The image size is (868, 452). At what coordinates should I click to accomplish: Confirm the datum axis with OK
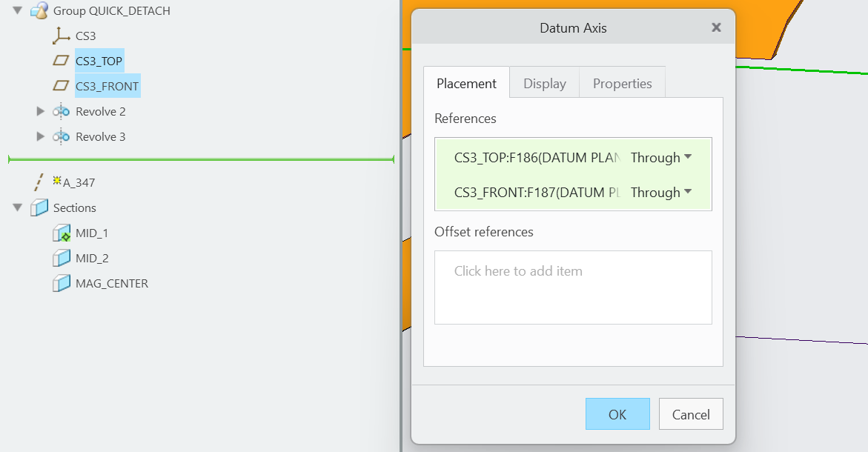click(x=617, y=413)
